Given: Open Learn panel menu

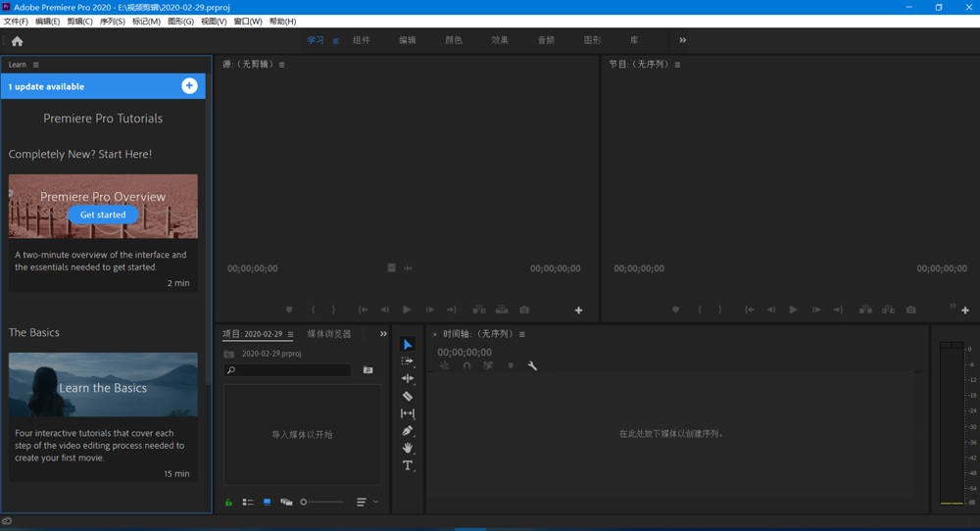Looking at the screenshot, I should pos(35,65).
